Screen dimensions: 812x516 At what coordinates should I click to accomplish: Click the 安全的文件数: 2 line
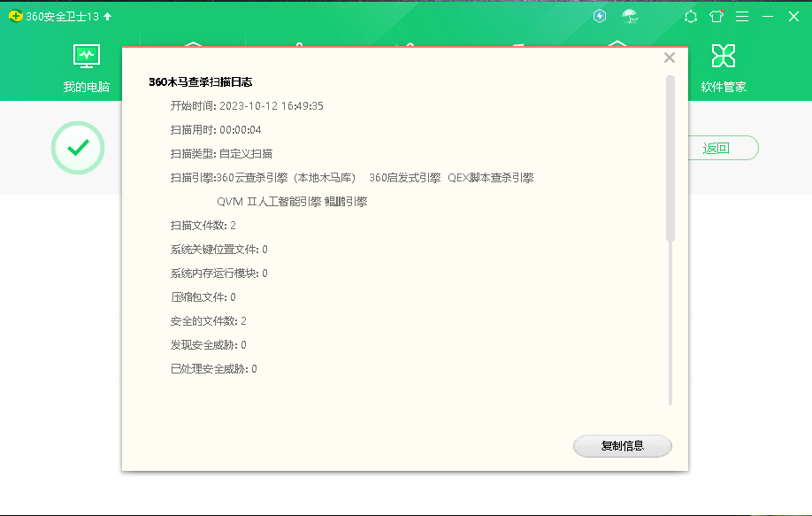point(209,320)
